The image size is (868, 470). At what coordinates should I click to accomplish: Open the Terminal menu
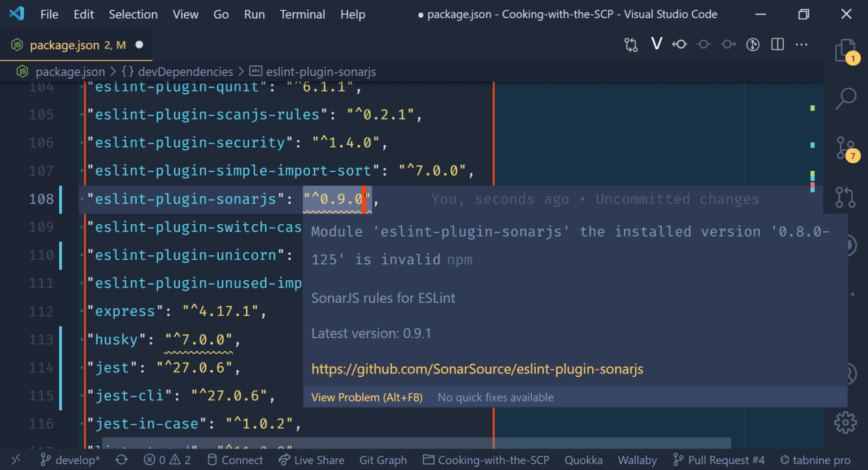(x=302, y=14)
